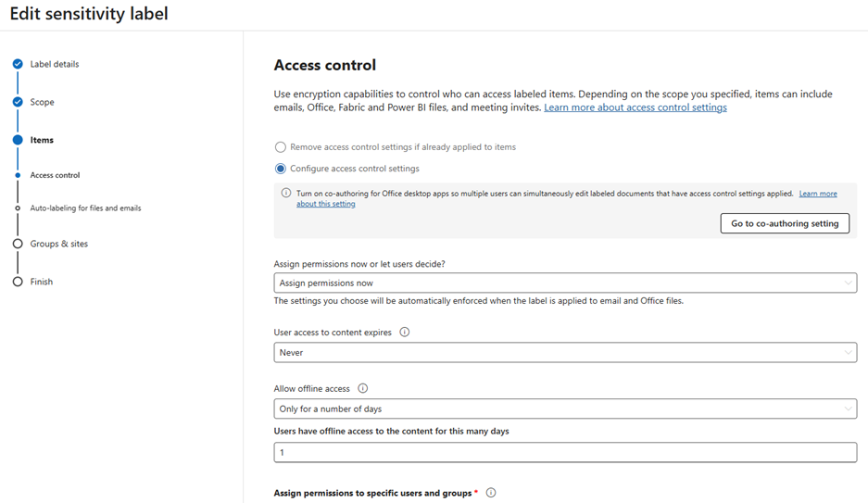Image resolution: width=868 pixels, height=503 pixels.
Task: Click info icon beside User access to content expires
Action: [x=405, y=332]
